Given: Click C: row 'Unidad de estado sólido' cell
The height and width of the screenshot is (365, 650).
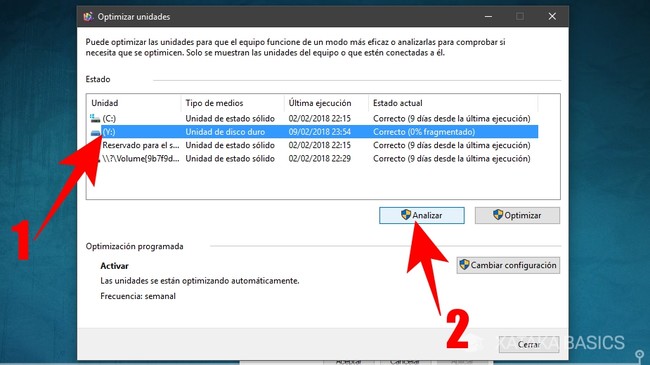Looking at the screenshot, I should 230,119.
